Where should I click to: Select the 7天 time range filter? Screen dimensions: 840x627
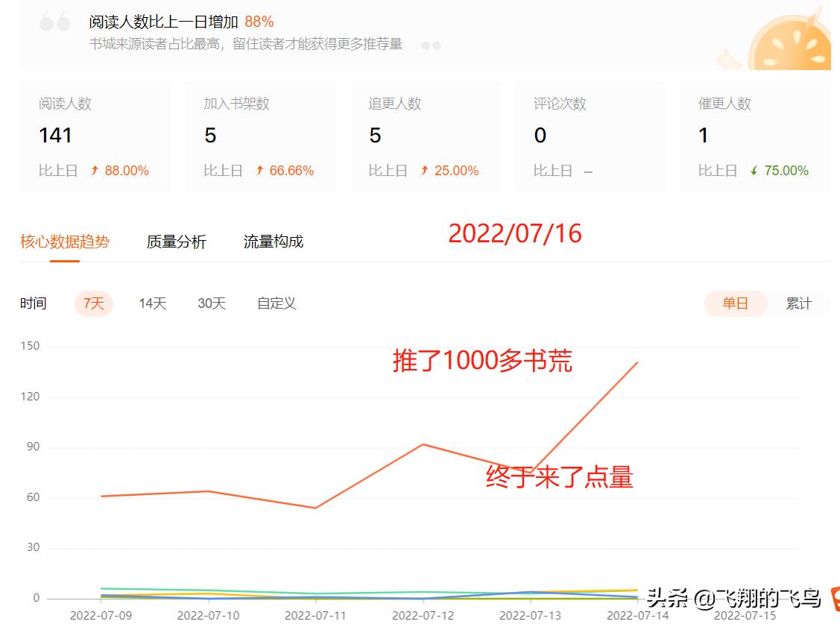point(93,303)
